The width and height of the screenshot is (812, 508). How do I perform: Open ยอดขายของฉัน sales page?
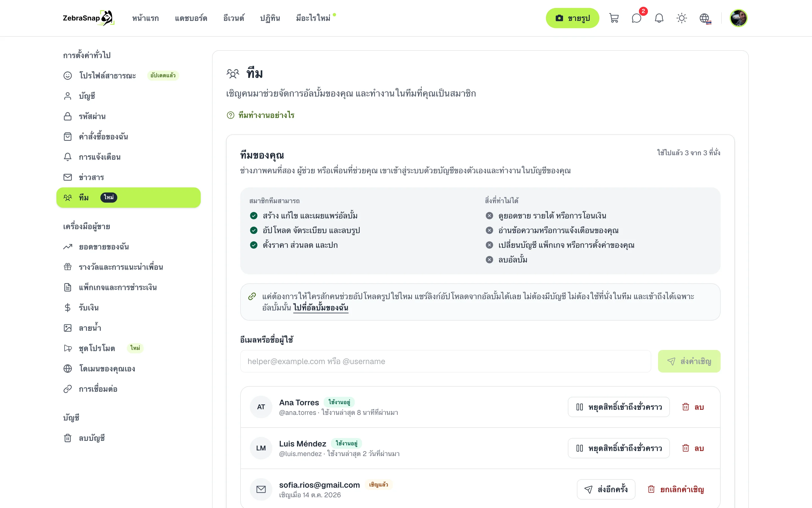click(x=129, y=247)
